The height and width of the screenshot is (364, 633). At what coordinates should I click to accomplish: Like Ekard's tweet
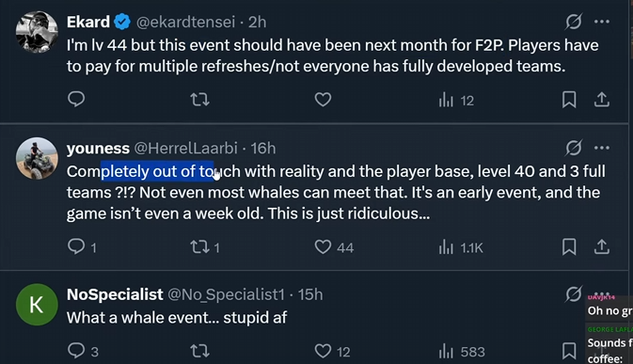(x=323, y=100)
